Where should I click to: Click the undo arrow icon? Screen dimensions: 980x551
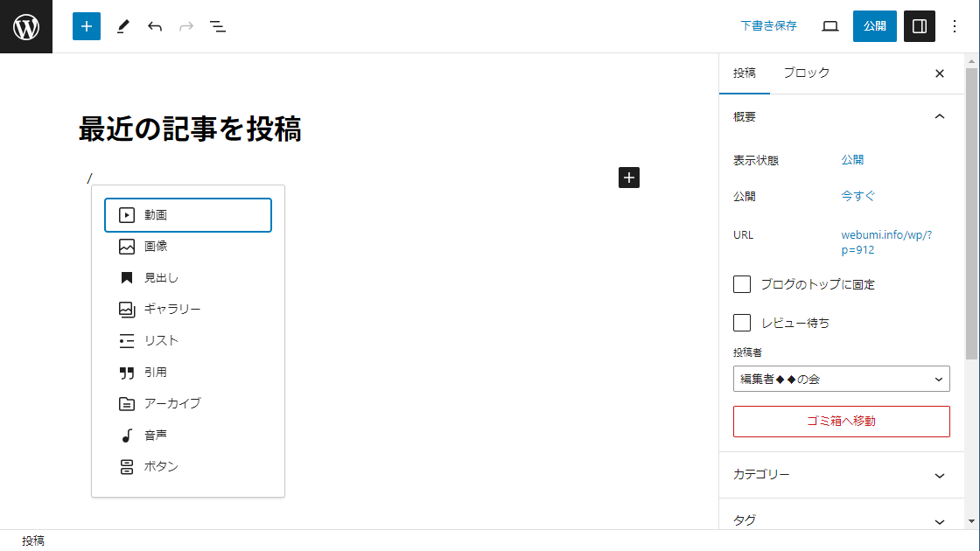pos(155,26)
